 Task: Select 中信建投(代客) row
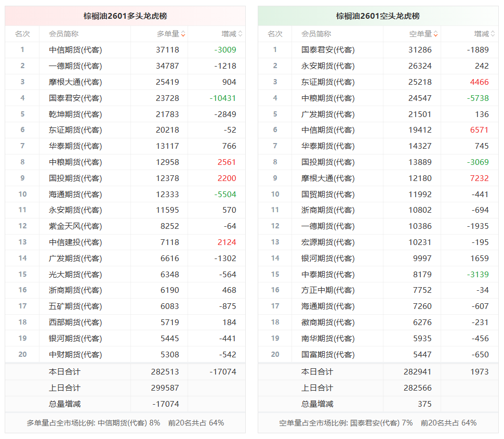(125, 242)
